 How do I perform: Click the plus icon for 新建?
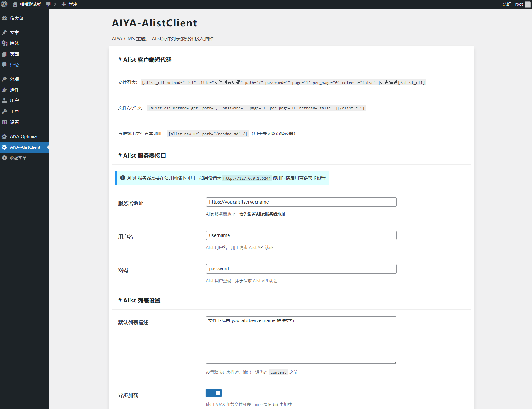point(64,4)
